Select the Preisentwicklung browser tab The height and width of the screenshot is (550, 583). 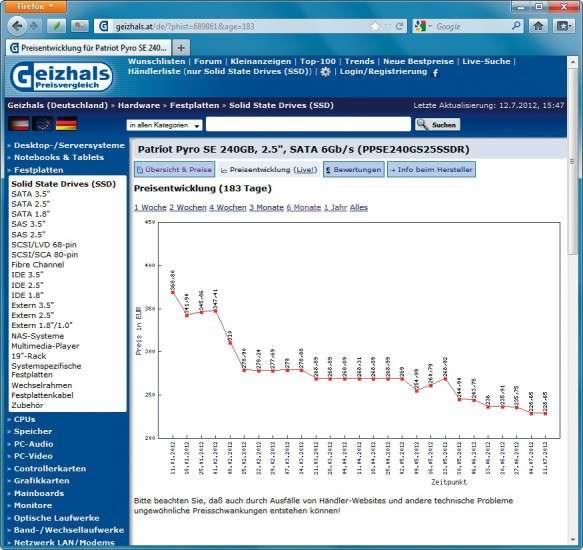[x=88, y=48]
